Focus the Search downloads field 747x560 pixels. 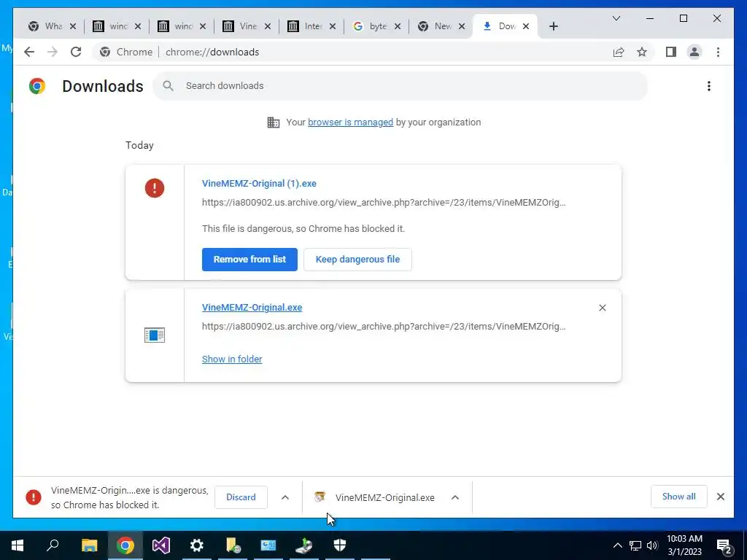coord(400,86)
